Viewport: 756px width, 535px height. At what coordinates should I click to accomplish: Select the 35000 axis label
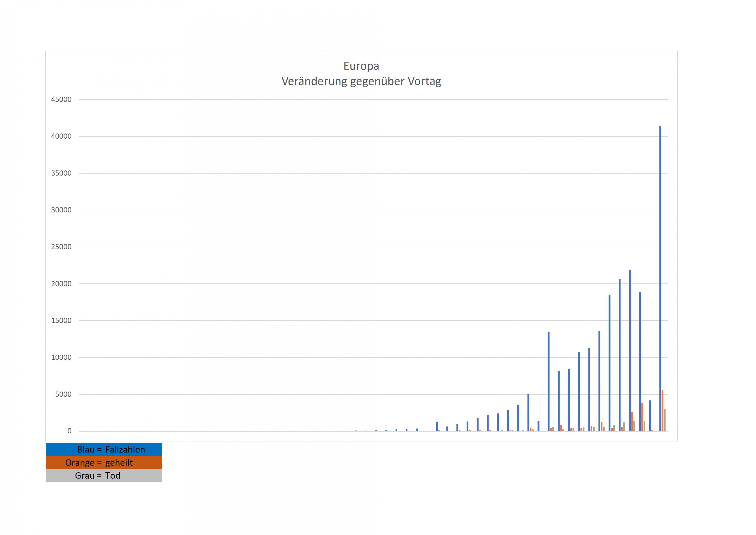61,173
